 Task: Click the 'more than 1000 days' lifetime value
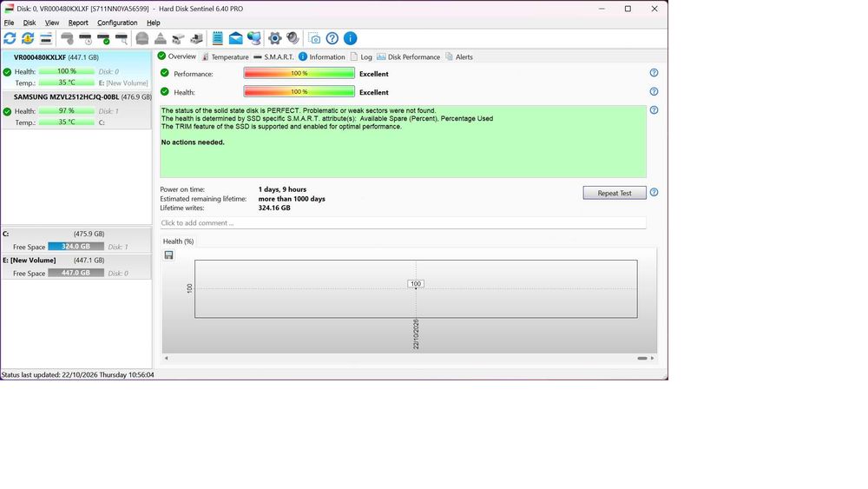coord(292,199)
